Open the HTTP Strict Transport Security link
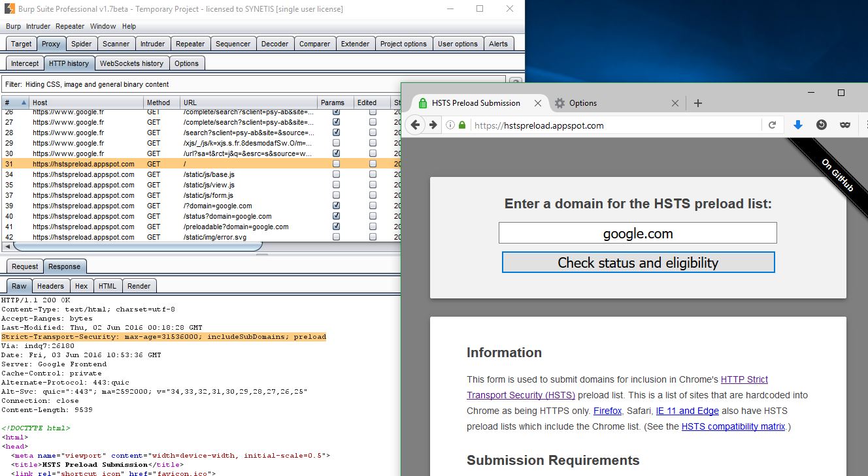 click(617, 387)
